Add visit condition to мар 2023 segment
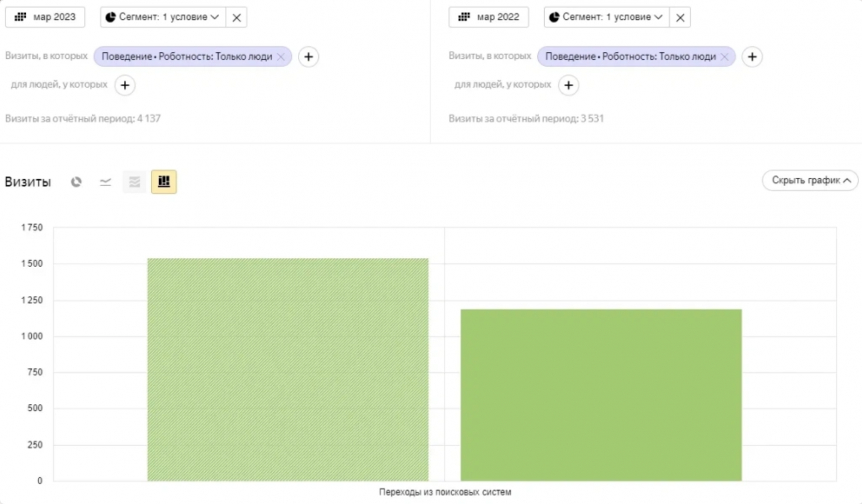 (x=308, y=57)
